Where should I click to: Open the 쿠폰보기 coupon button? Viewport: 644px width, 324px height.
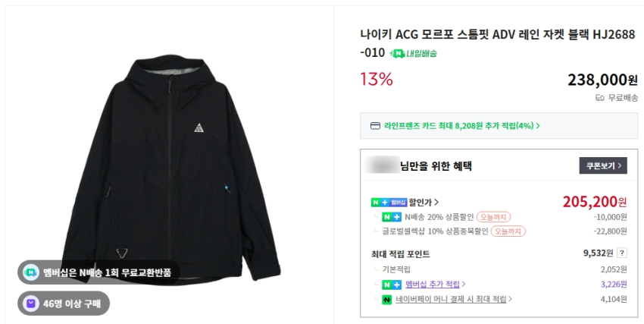[603, 165]
